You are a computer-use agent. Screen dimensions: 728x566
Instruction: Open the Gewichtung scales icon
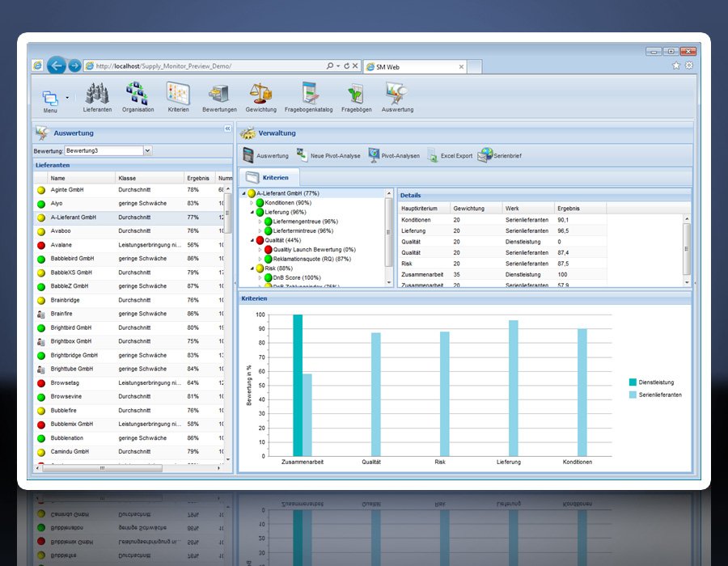pos(260,93)
